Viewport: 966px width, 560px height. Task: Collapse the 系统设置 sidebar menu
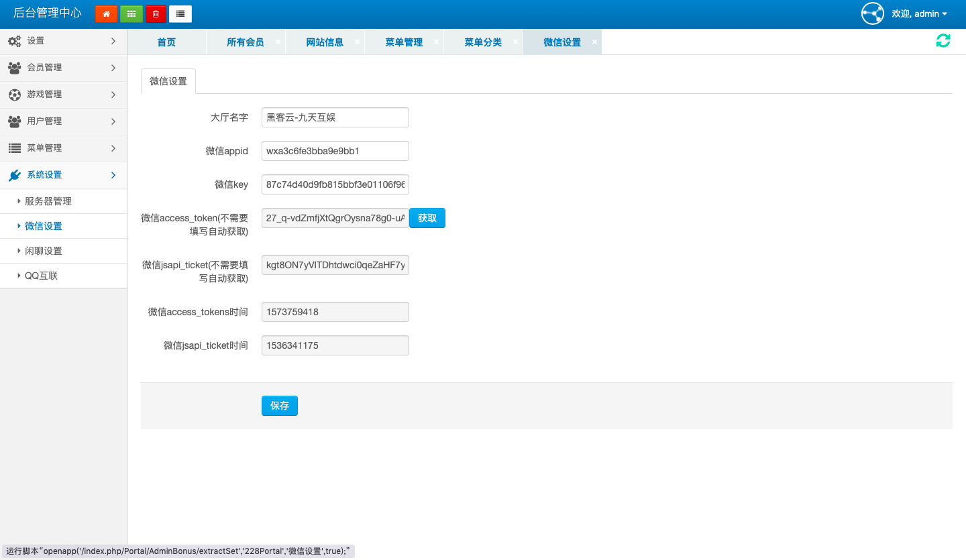click(x=63, y=175)
